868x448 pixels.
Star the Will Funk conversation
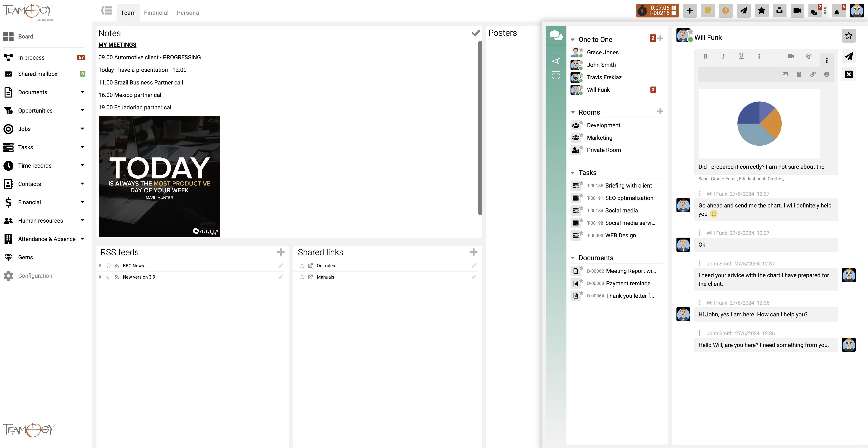[x=849, y=36]
